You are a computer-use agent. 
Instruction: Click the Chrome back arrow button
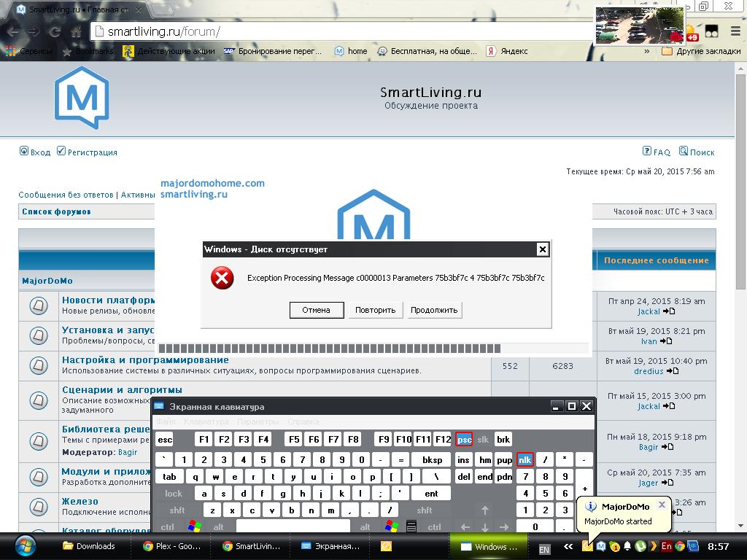point(13,32)
